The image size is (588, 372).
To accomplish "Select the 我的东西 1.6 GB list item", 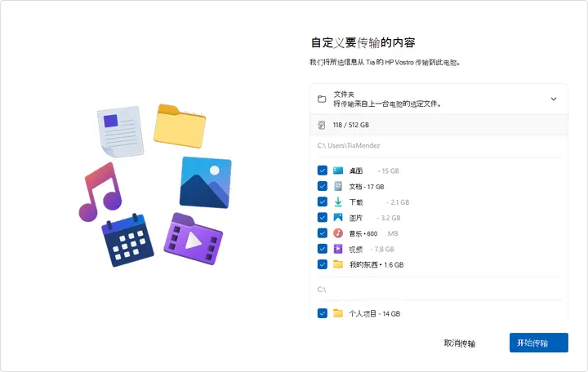I will (x=439, y=264).
